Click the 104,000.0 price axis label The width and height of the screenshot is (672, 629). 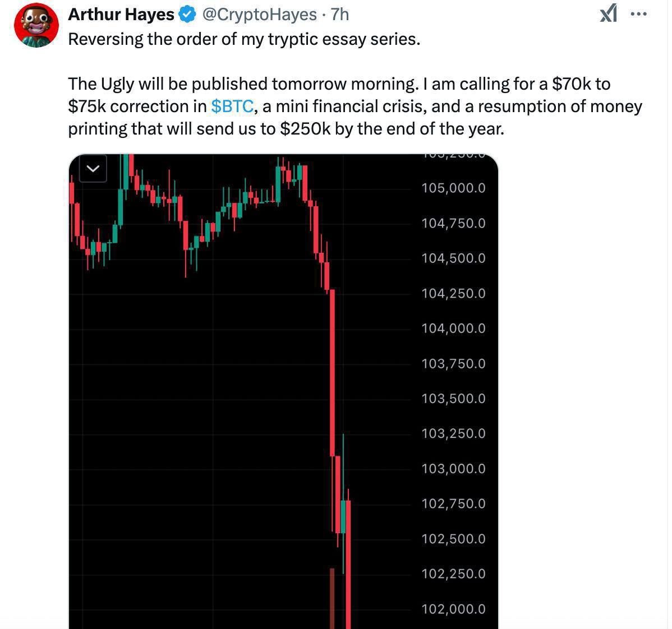tap(453, 329)
